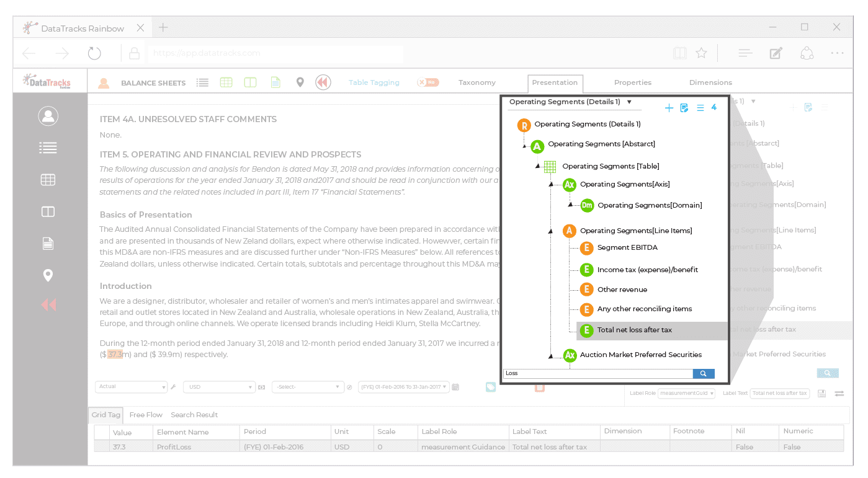This screenshot has width=868, height=478.
Task: Switch to the Properties tab
Action: [633, 82]
